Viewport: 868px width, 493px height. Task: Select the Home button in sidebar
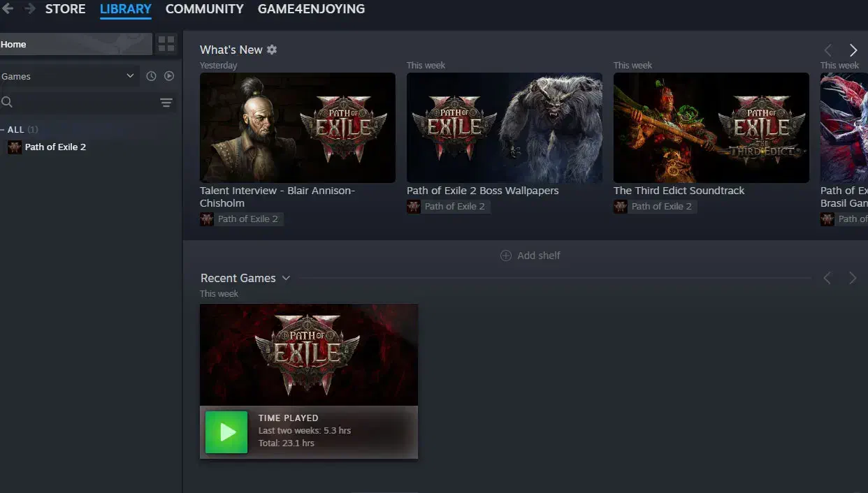pyautogui.click(x=75, y=44)
